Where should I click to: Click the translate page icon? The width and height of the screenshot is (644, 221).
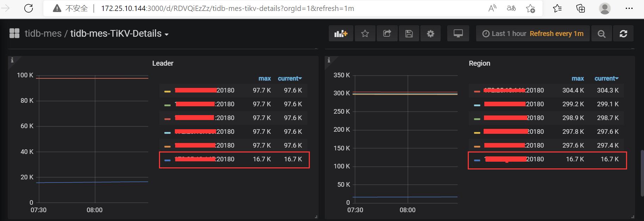click(511, 8)
